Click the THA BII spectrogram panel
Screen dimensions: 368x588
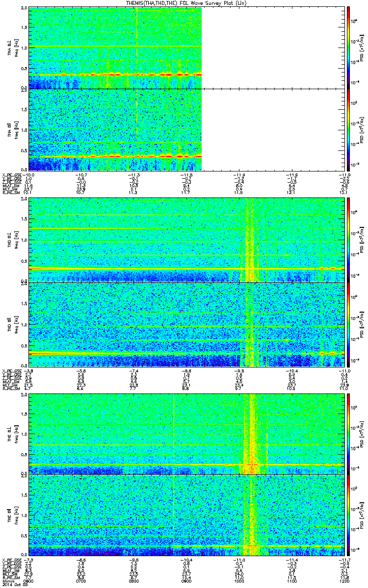(x=185, y=129)
